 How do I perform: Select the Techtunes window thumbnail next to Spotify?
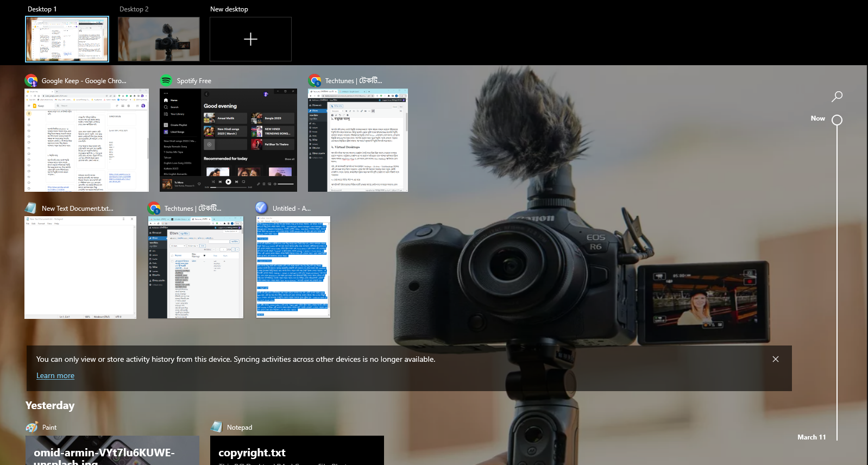(x=358, y=140)
